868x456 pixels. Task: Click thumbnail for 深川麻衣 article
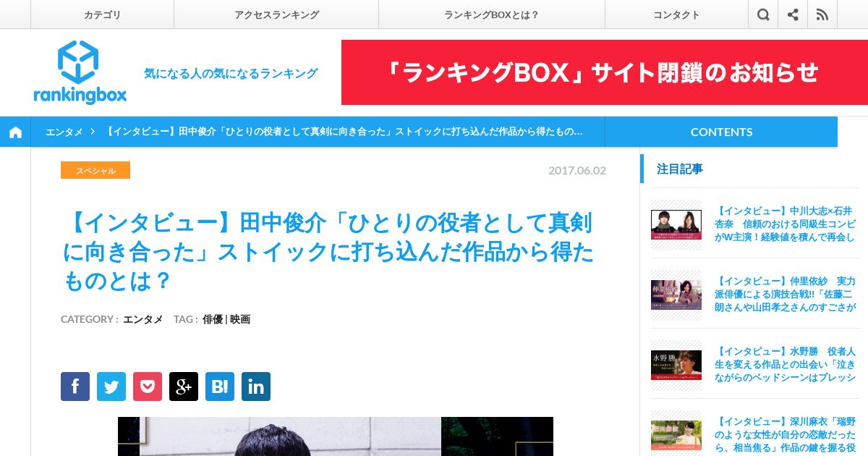(x=676, y=434)
